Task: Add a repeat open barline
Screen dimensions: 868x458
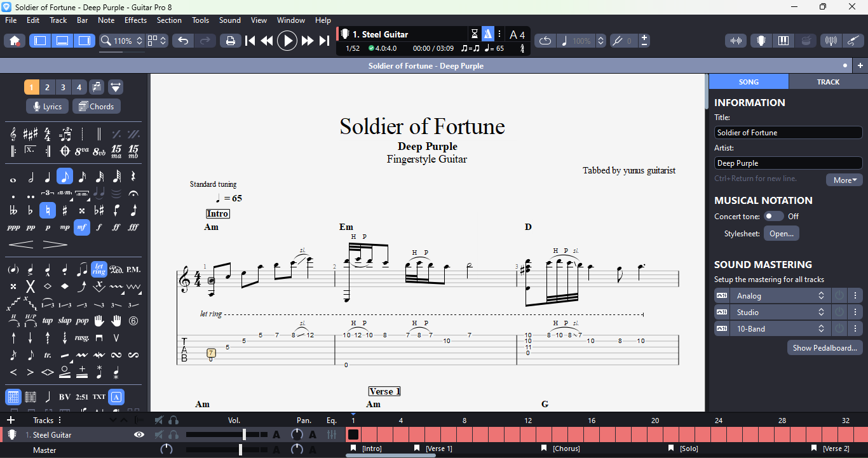Action: (x=13, y=151)
